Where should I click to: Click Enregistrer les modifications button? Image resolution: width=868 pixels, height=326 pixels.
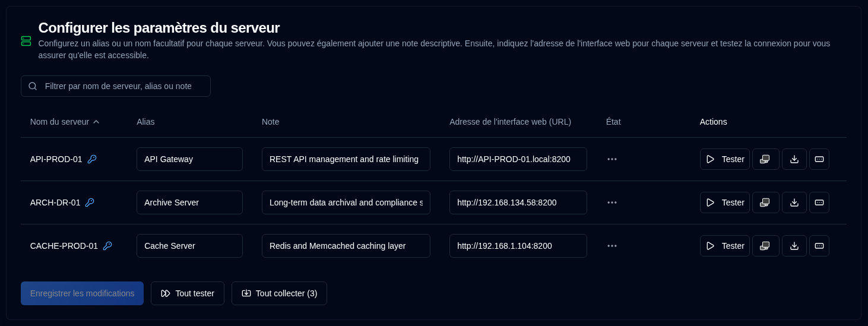pos(82,293)
